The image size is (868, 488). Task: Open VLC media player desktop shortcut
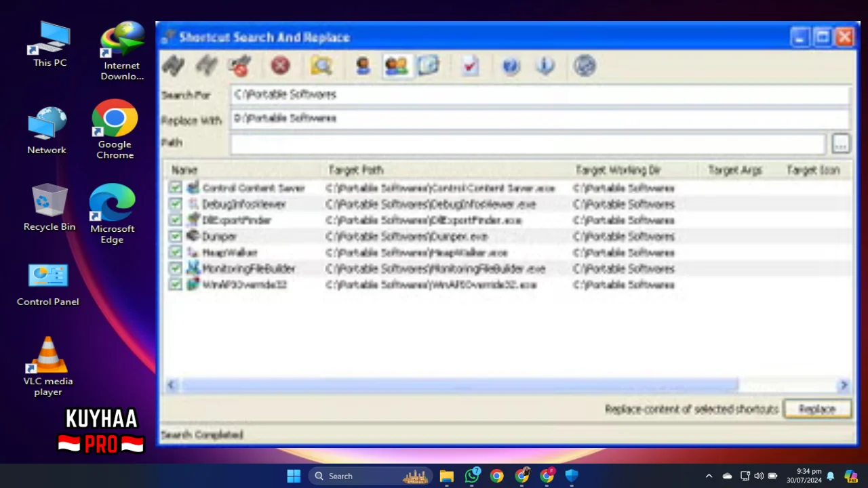48,367
